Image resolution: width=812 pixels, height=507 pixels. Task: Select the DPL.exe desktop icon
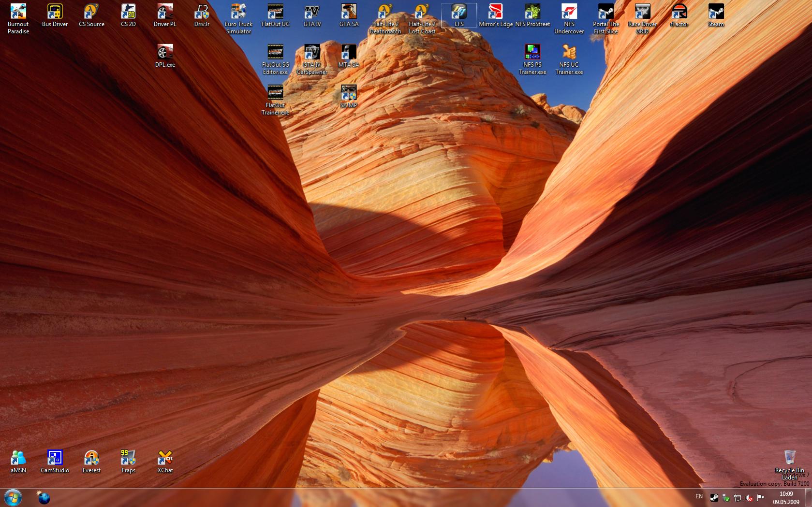165,56
